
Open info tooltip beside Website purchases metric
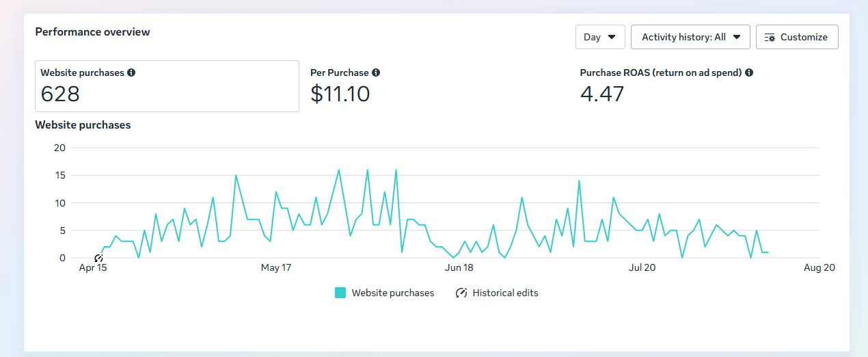click(x=131, y=72)
